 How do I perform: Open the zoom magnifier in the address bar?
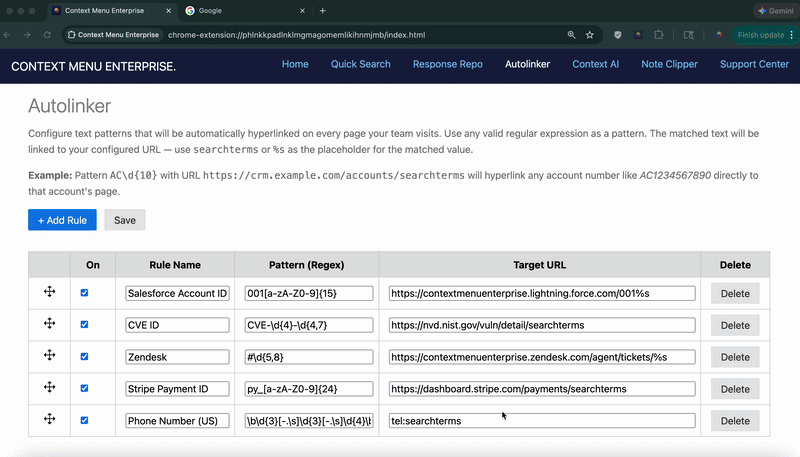coord(571,35)
